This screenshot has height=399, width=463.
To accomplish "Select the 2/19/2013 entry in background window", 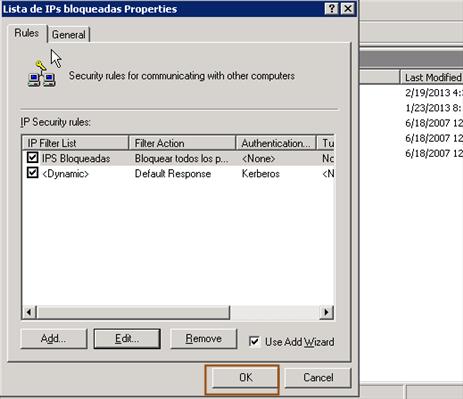I will click(x=433, y=93).
